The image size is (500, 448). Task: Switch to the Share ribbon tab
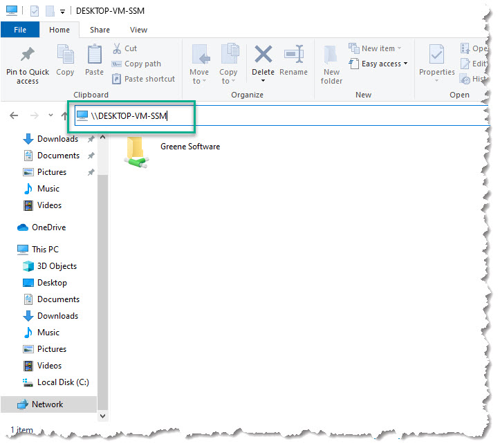click(100, 30)
